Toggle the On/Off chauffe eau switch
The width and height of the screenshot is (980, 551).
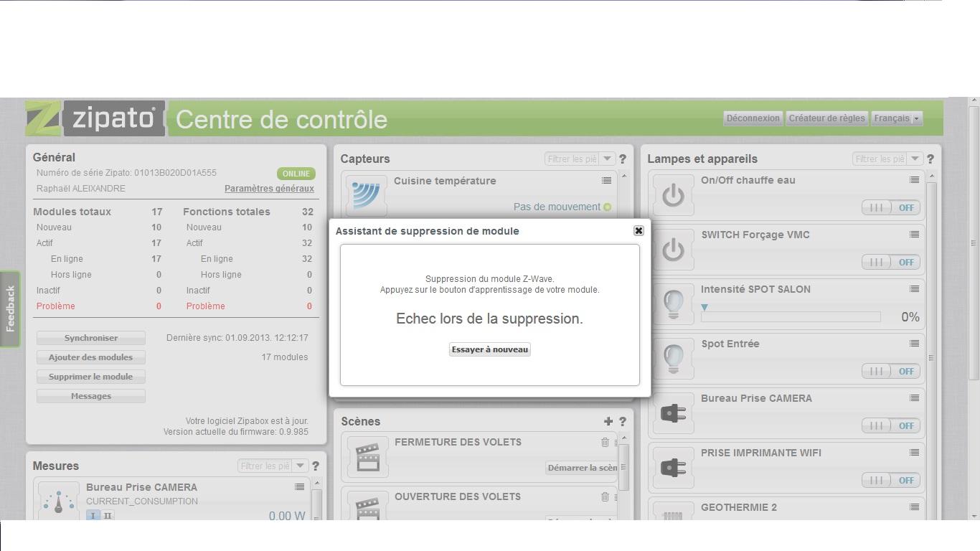tap(890, 208)
